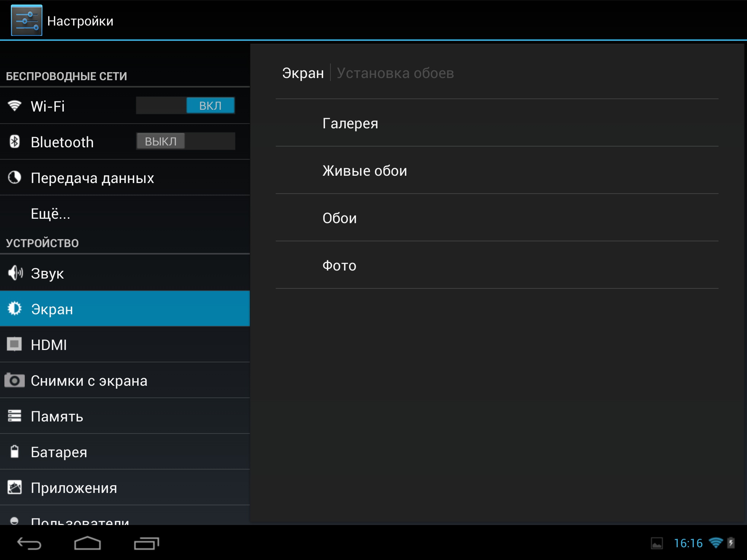Viewport: 747px width, 560px height.
Task: Open the system clock status area
Action: pyautogui.click(x=688, y=543)
